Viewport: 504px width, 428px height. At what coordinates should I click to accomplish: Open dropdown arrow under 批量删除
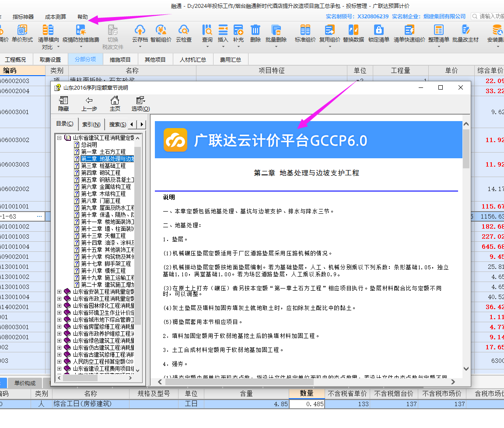click(276, 47)
